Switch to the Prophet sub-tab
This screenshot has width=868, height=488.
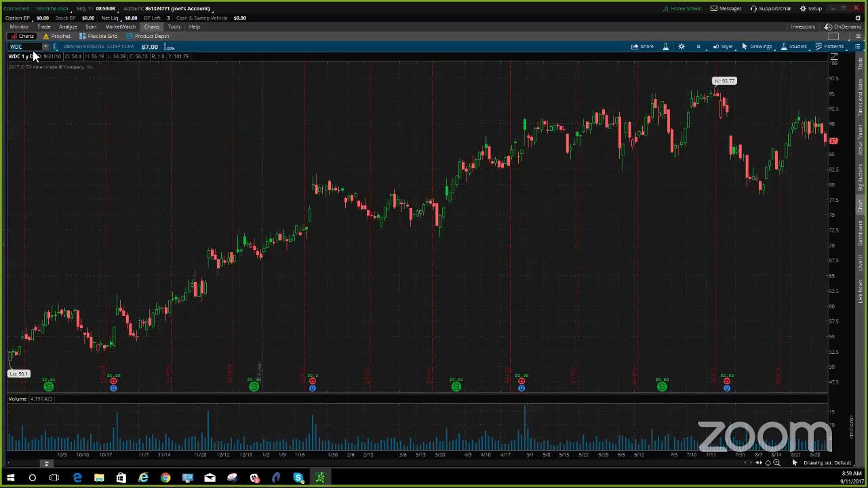click(x=57, y=36)
